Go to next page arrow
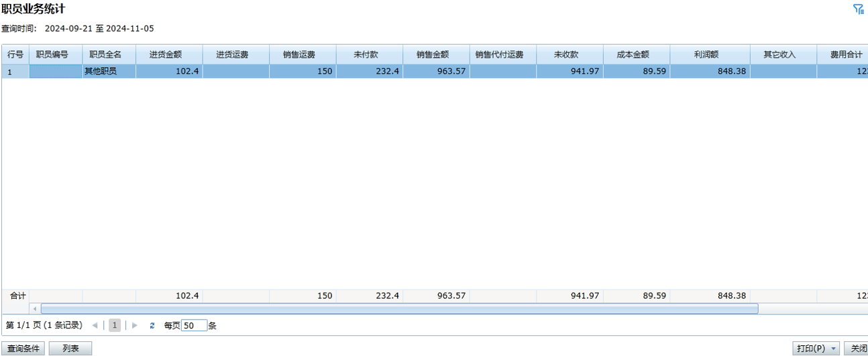The height and width of the screenshot is (356, 868). (135, 326)
